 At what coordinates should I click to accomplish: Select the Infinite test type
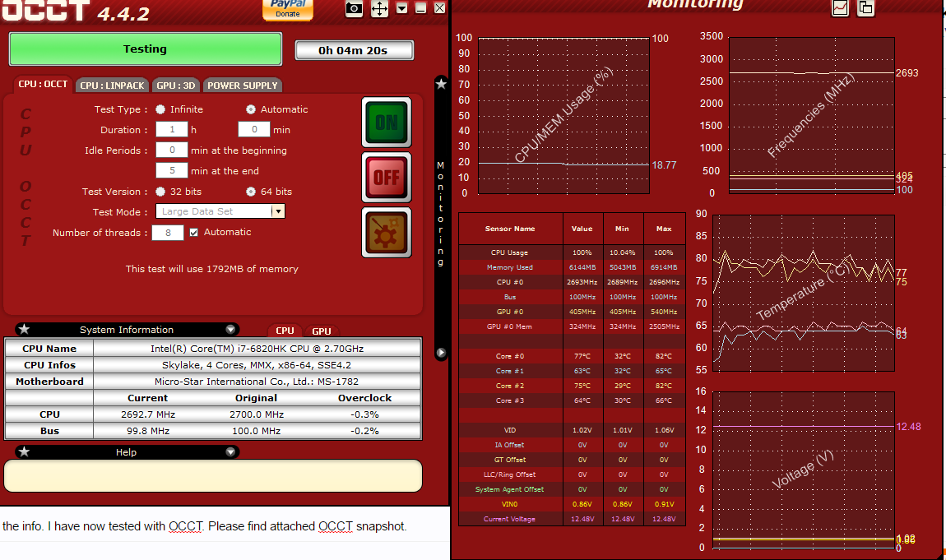pyautogui.click(x=160, y=109)
